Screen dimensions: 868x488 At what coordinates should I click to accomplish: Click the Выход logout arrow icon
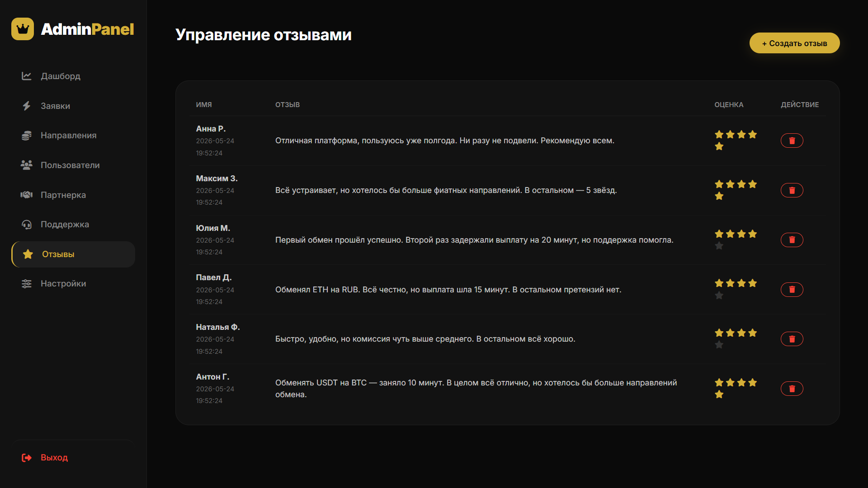[27, 458]
